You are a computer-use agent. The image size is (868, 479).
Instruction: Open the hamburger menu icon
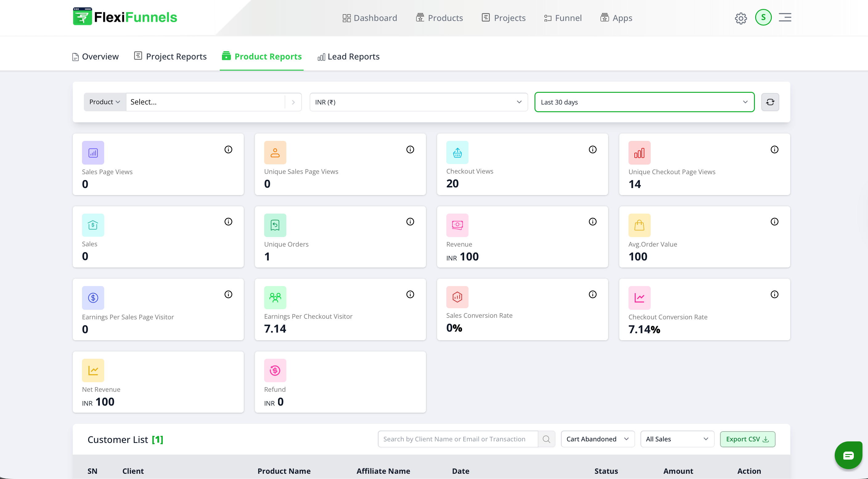click(x=785, y=18)
